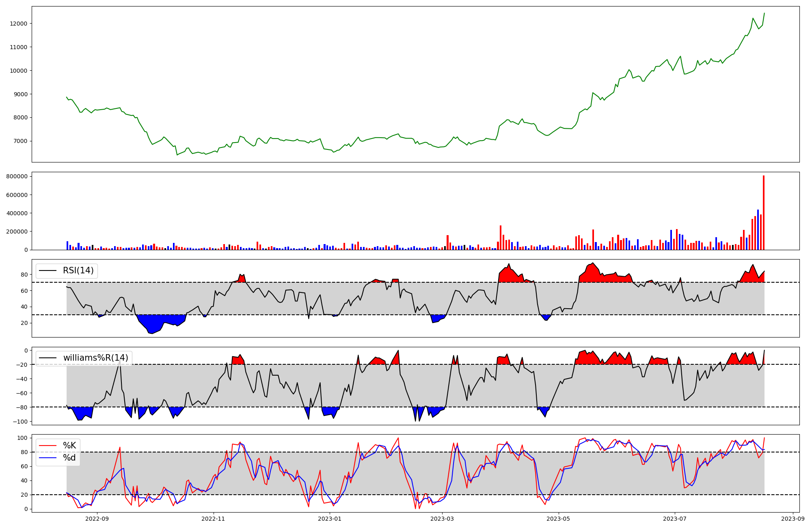Viewport: 812px width, 528px height.
Task: Click the williams%R(14) legend label
Action: click(95, 358)
